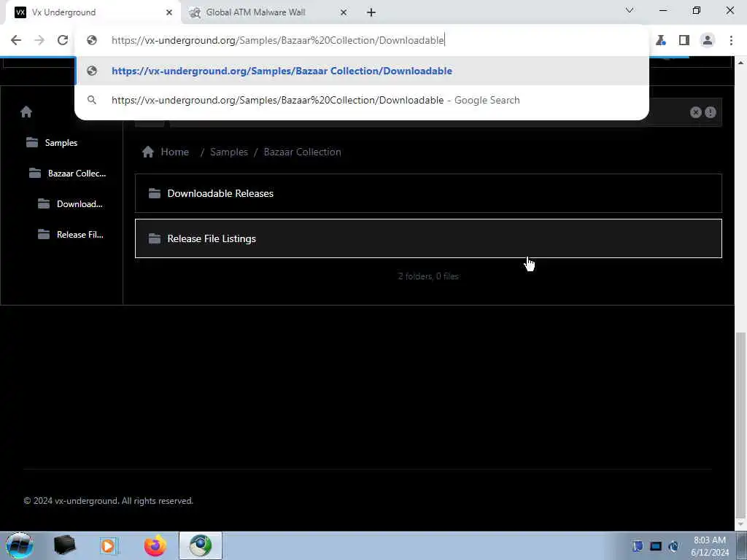The image size is (747, 560).
Task: Click the active browser taskbar button
Action: (x=201, y=545)
